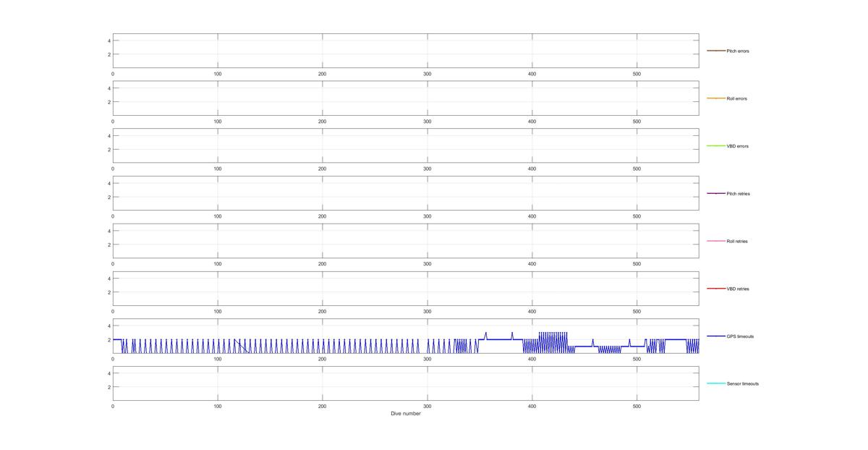Select the Pitch retries legend label
Image resolution: width=868 pixels, height=450 pixels.
coord(738,194)
